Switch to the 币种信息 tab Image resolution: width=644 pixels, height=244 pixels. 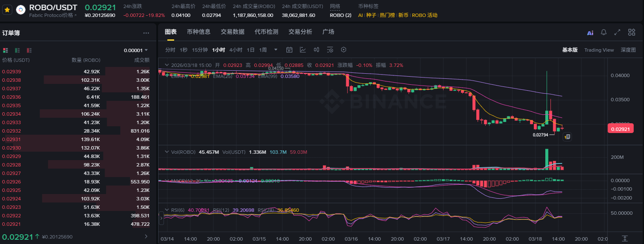[198, 32]
